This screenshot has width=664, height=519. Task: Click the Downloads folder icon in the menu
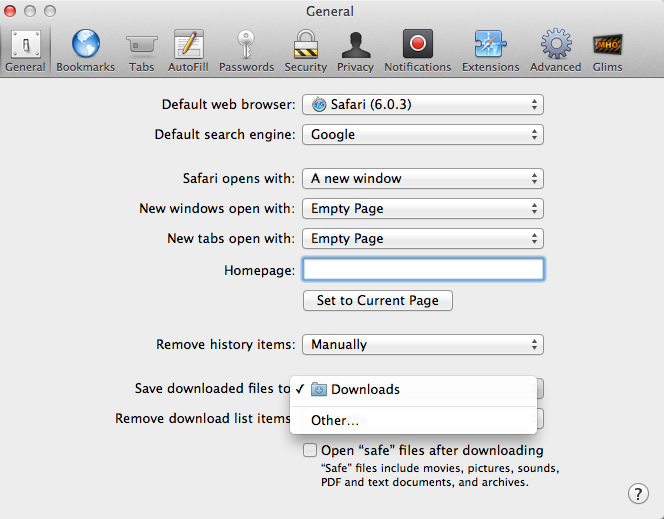(318, 389)
